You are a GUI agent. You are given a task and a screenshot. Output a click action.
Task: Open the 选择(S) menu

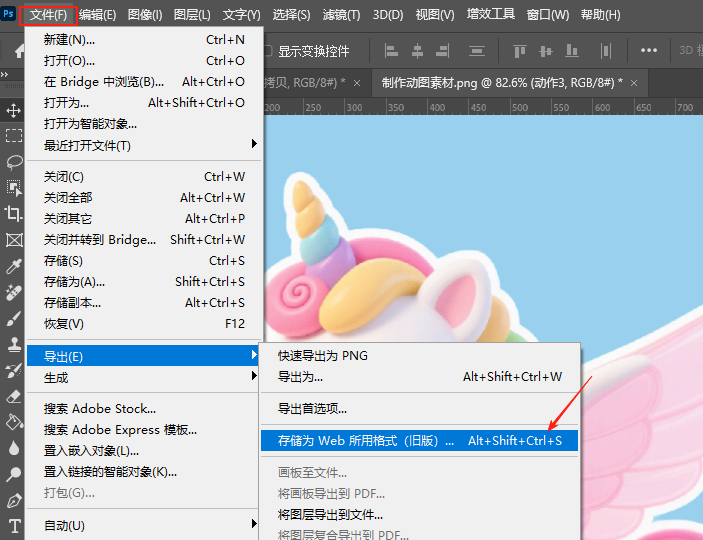pyautogui.click(x=291, y=15)
